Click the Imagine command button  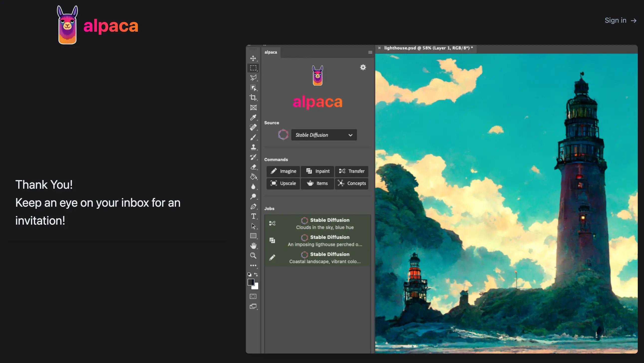(x=283, y=171)
